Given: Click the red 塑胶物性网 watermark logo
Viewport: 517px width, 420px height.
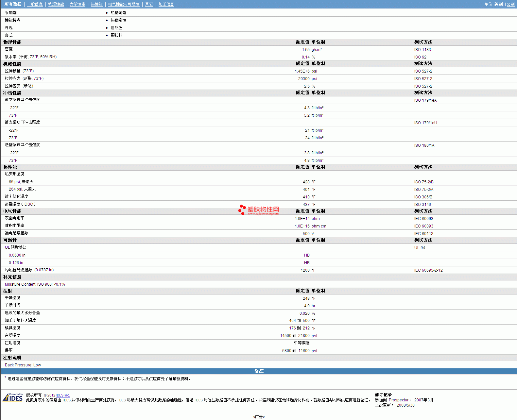Looking at the screenshot, I should click(259, 210).
